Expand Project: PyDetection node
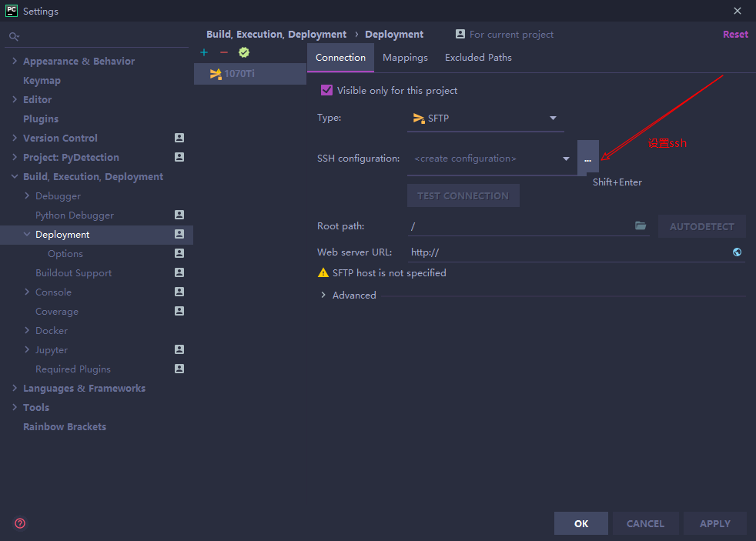The image size is (756, 541). 15,157
